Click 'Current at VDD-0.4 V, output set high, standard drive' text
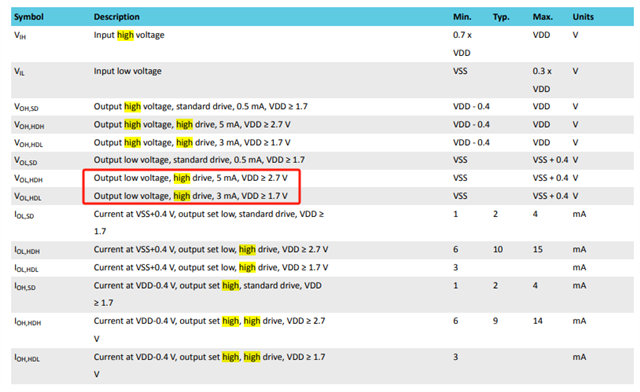The width and height of the screenshot is (640, 392). pos(207,294)
